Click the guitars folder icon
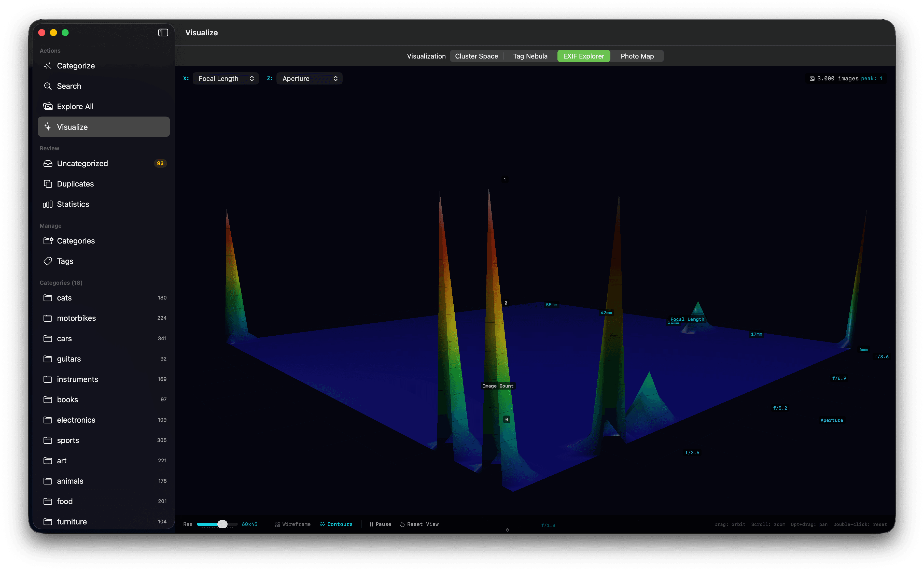Image resolution: width=924 pixels, height=571 pixels. (48, 359)
